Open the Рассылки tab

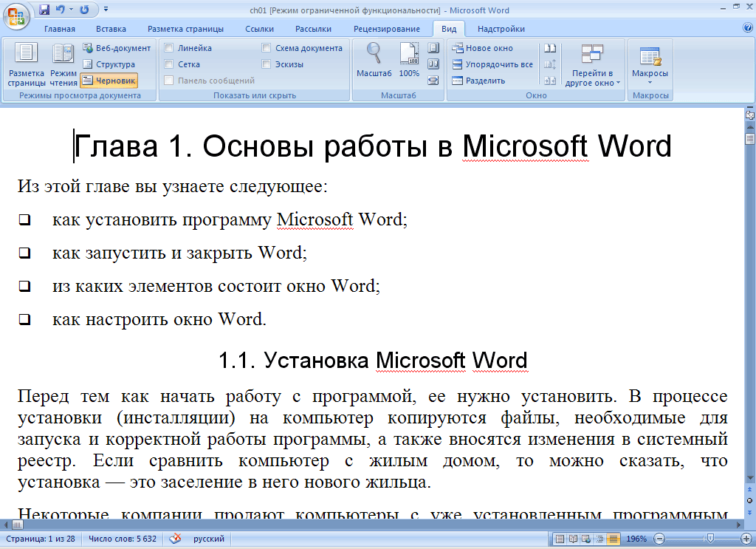(x=313, y=29)
